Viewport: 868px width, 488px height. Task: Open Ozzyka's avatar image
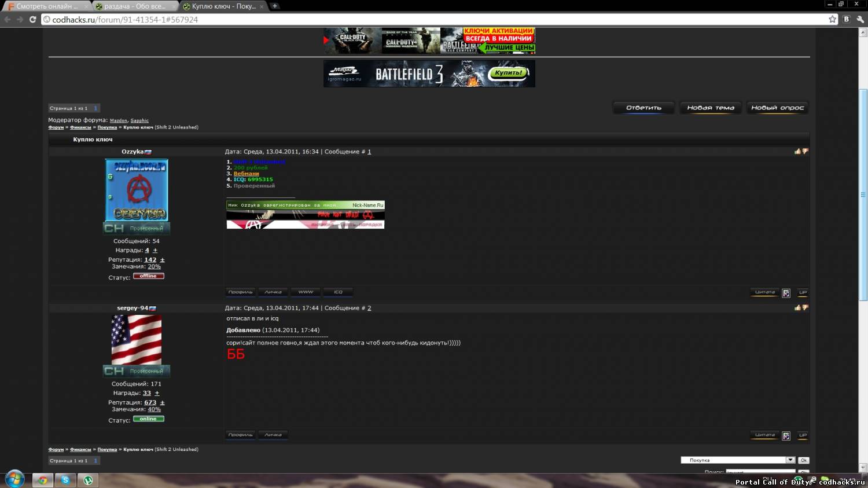[x=137, y=190]
